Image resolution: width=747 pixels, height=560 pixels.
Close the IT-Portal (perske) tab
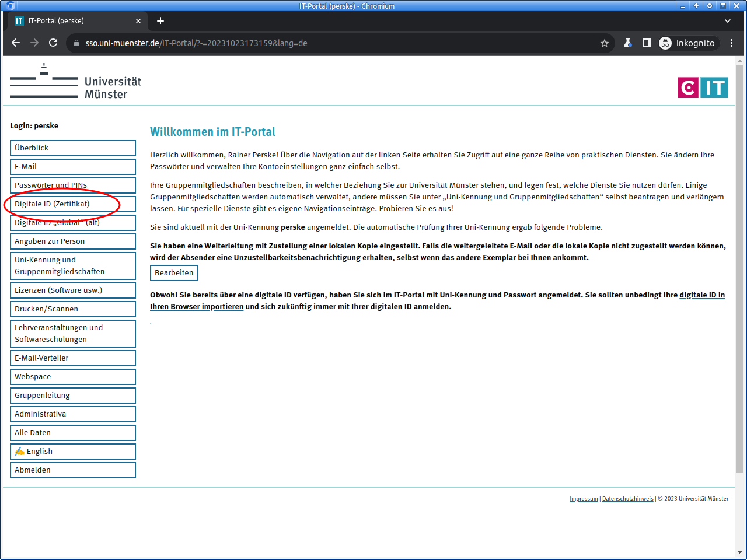(x=138, y=21)
